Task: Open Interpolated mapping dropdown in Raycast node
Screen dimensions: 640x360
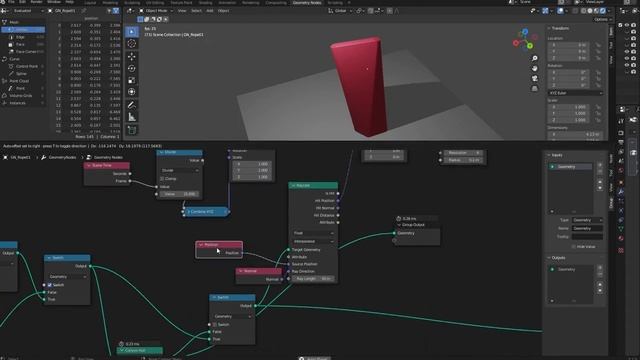Action: click(x=313, y=241)
